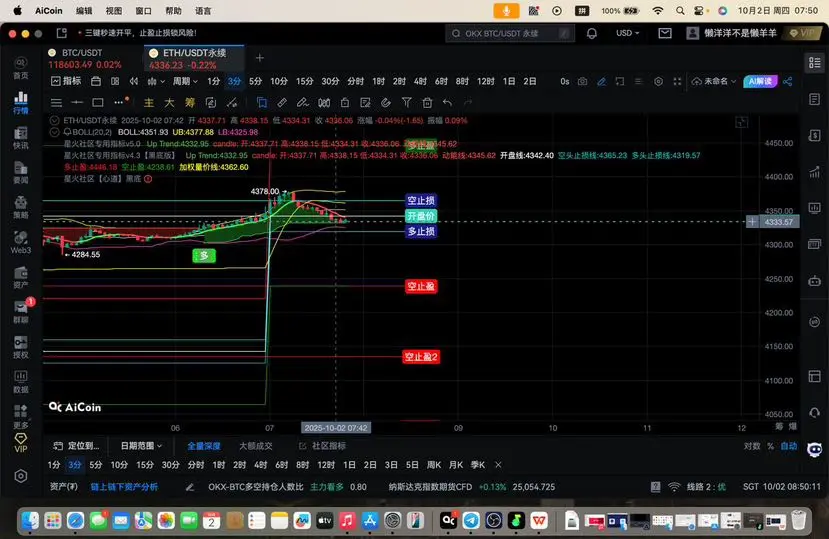Open the 首页 home page in the sidebar

pyautogui.click(x=21, y=68)
